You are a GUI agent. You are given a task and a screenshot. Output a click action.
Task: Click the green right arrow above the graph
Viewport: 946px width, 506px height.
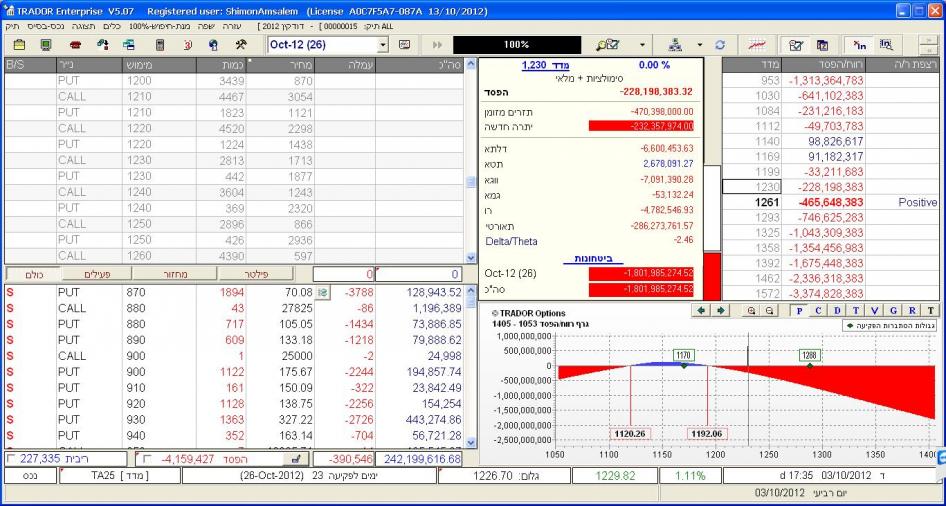point(719,311)
